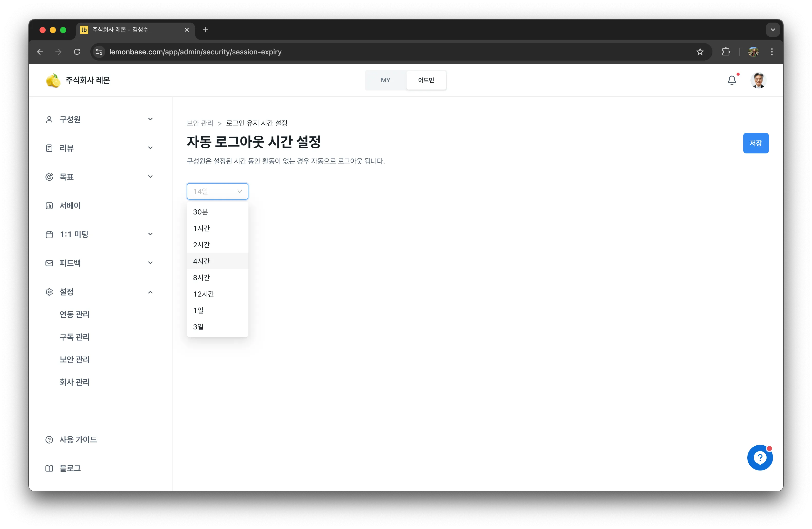812x529 pixels.
Task: Select the 3일 option
Action: pyautogui.click(x=217, y=327)
